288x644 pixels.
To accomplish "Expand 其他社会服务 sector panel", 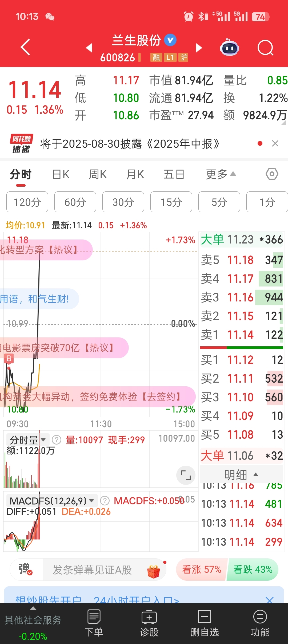I will (33, 623).
